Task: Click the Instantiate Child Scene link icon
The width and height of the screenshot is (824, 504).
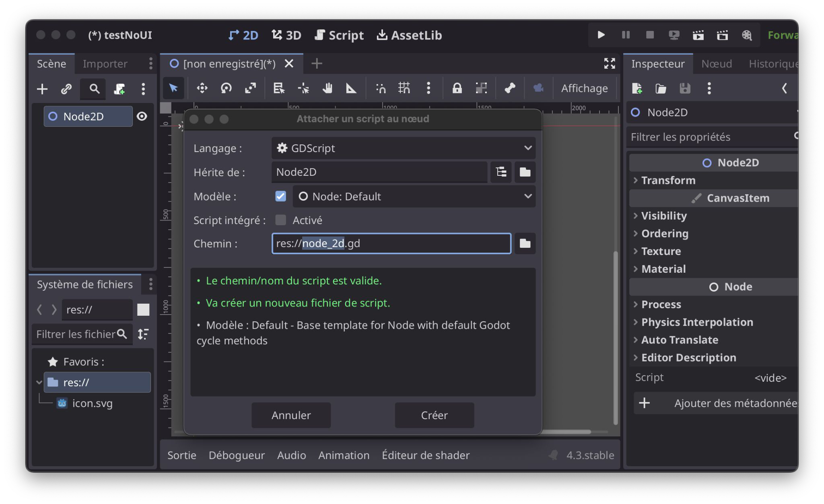Action: 66,89
